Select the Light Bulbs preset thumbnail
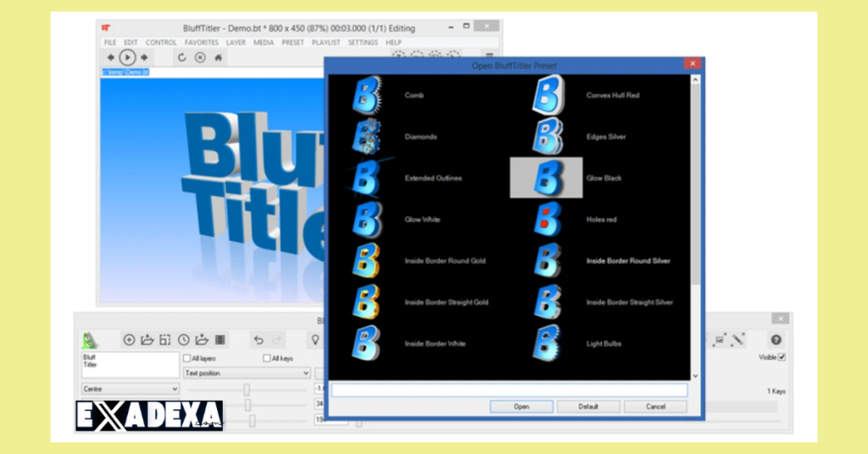This screenshot has width=868, height=454. click(x=547, y=343)
